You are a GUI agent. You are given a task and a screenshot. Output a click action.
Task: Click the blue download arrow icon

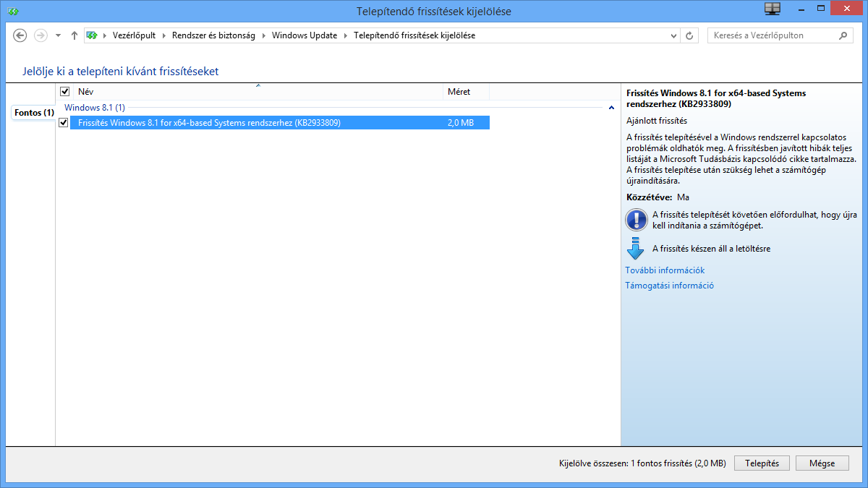point(636,248)
